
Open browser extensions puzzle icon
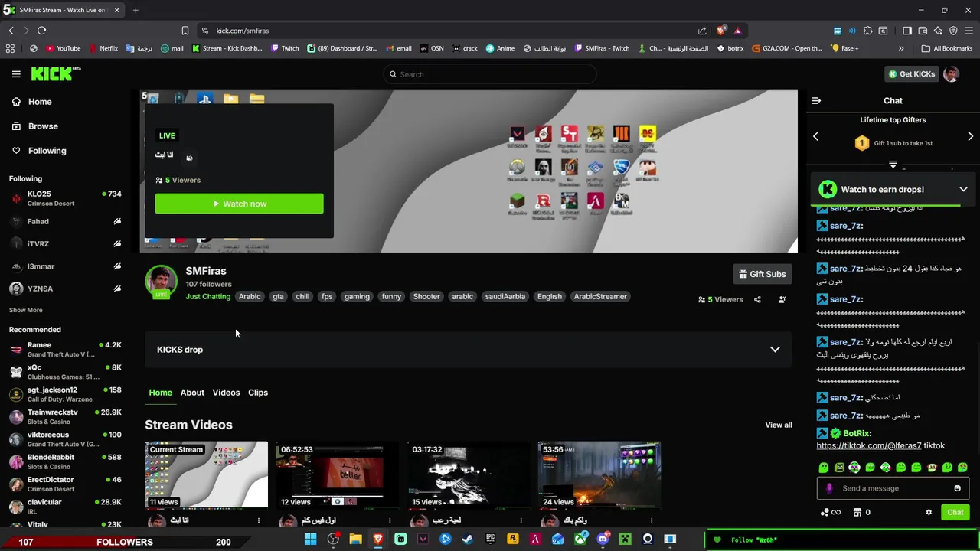867,31
